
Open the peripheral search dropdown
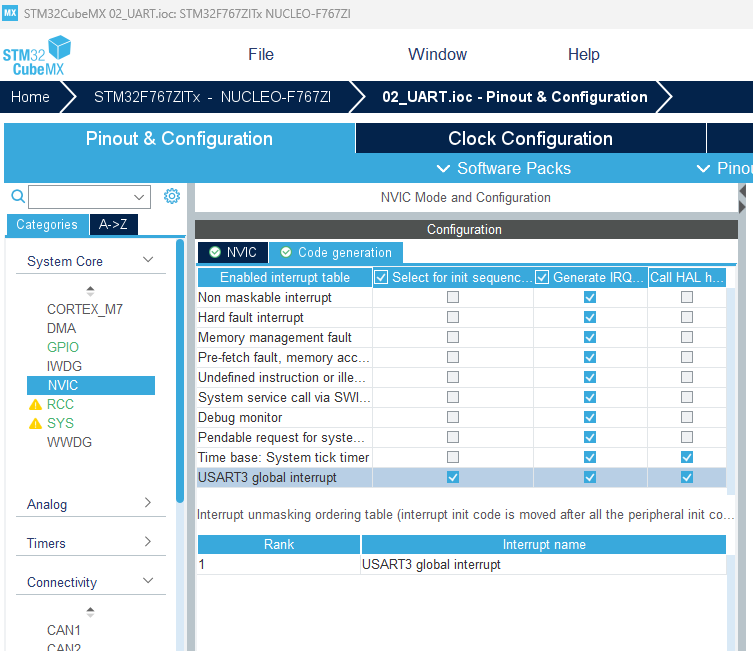coord(139,197)
